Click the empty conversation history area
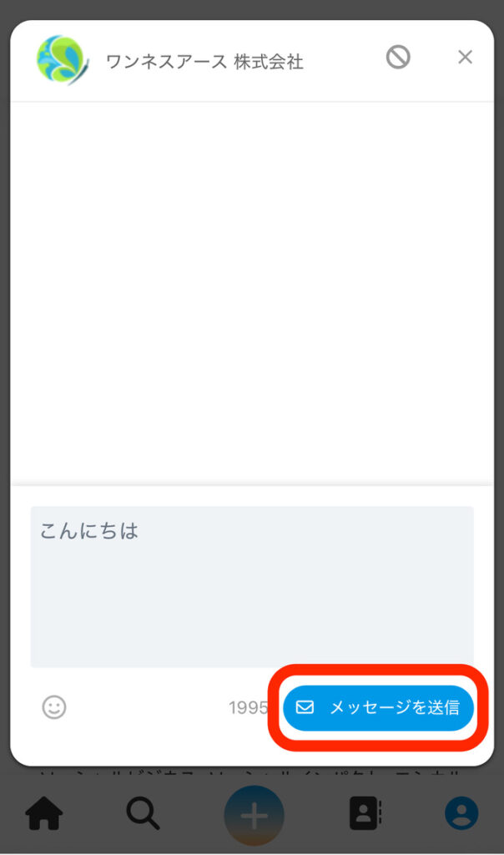Viewport: 504px width, 855px height. pos(252,293)
